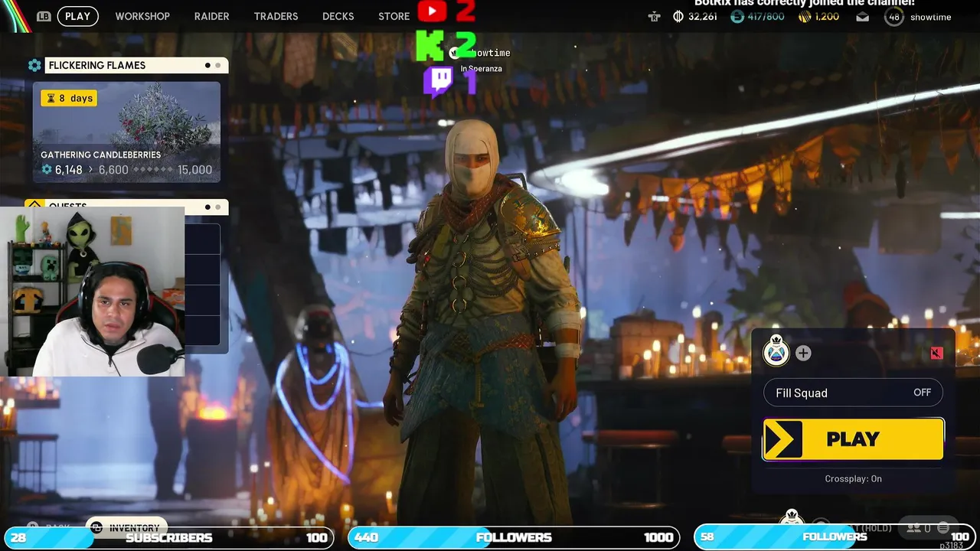
Task: Click the social friends icon at bottom right
Action: click(x=913, y=527)
